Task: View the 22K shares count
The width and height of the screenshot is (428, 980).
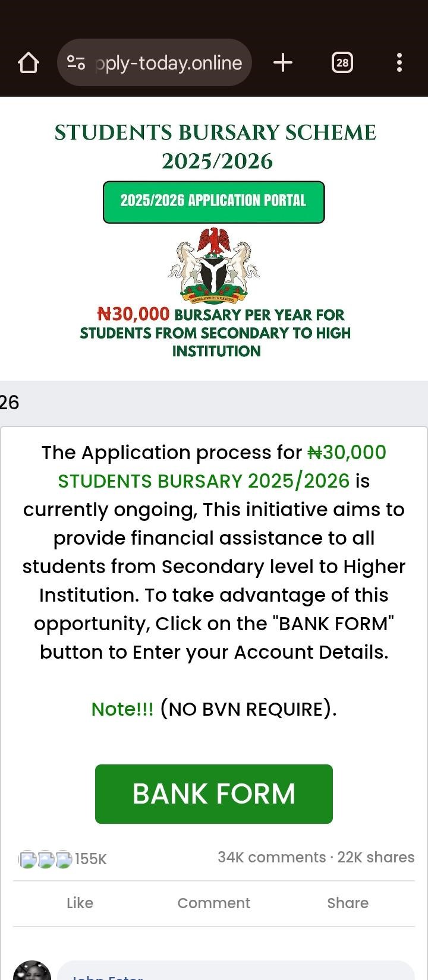Action: pos(376,857)
